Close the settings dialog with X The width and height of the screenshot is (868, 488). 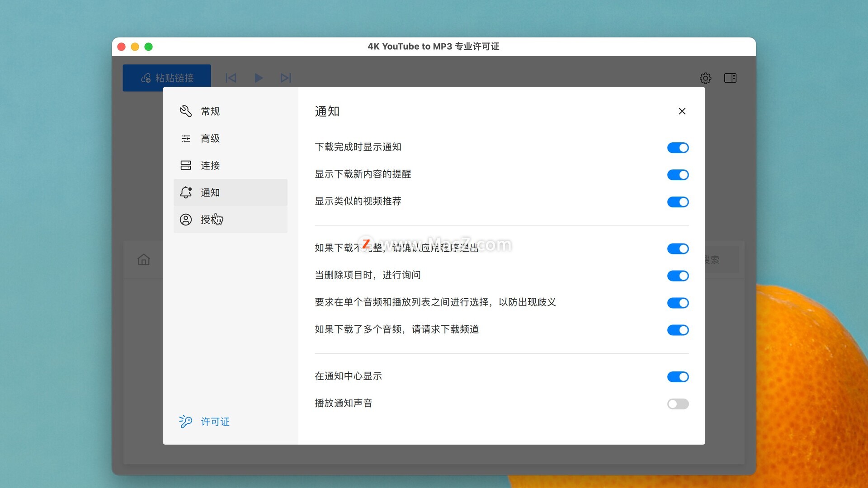[x=682, y=111]
